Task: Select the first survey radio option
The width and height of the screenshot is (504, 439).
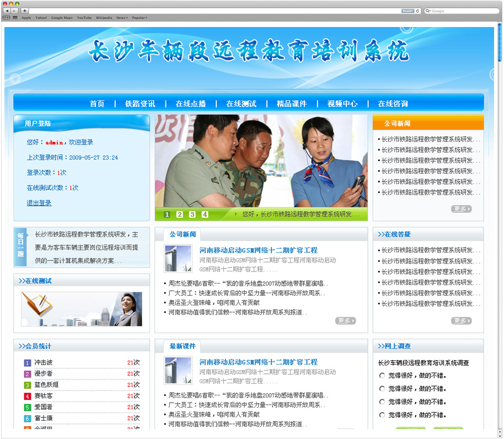Action: tap(382, 376)
